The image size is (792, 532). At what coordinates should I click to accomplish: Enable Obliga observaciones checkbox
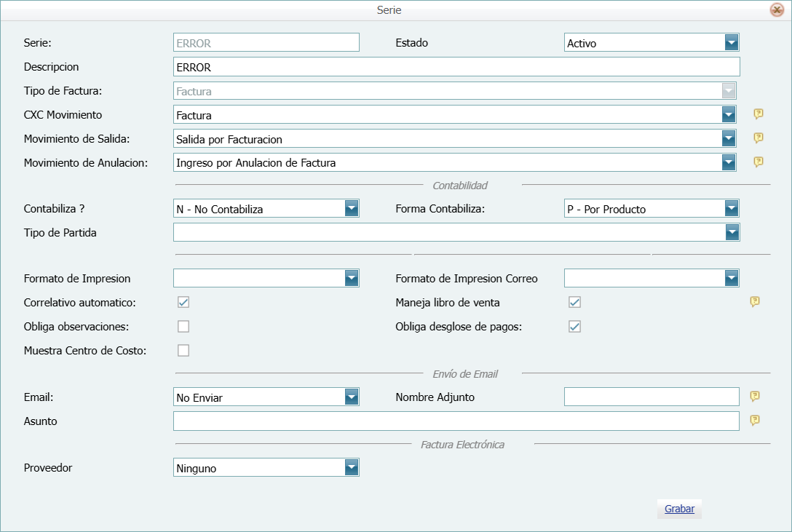point(183,326)
